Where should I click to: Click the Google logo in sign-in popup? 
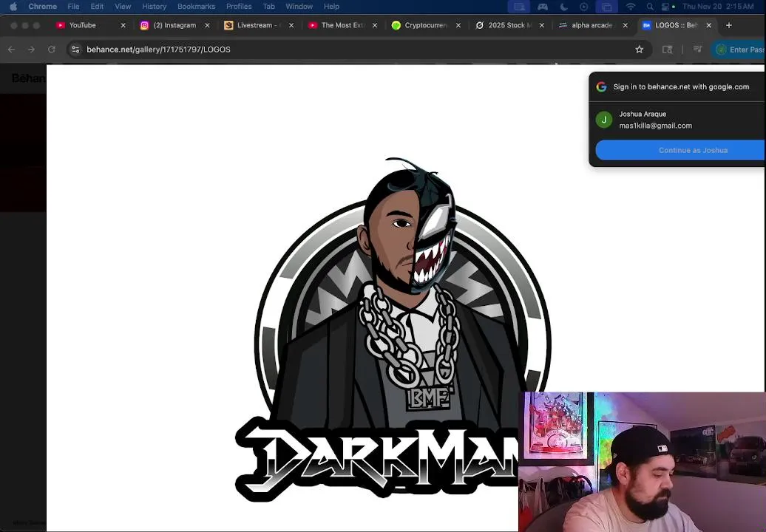click(x=601, y=87)
